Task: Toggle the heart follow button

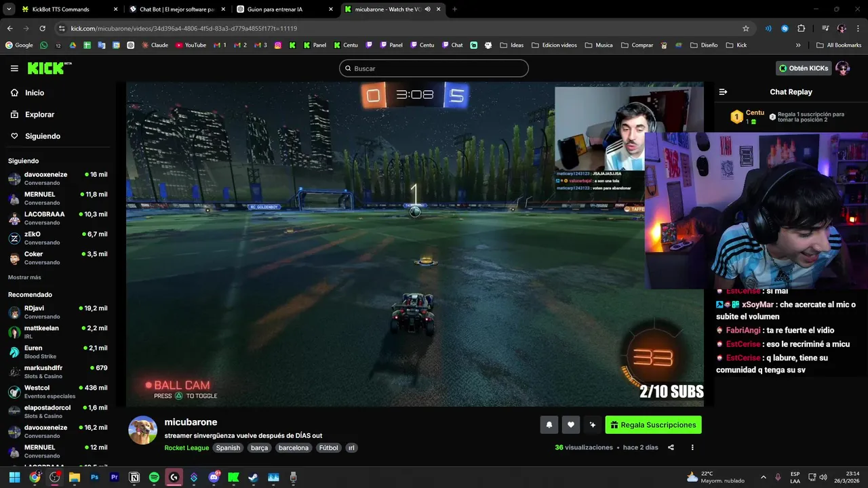Action: click(x=571, y=425)
